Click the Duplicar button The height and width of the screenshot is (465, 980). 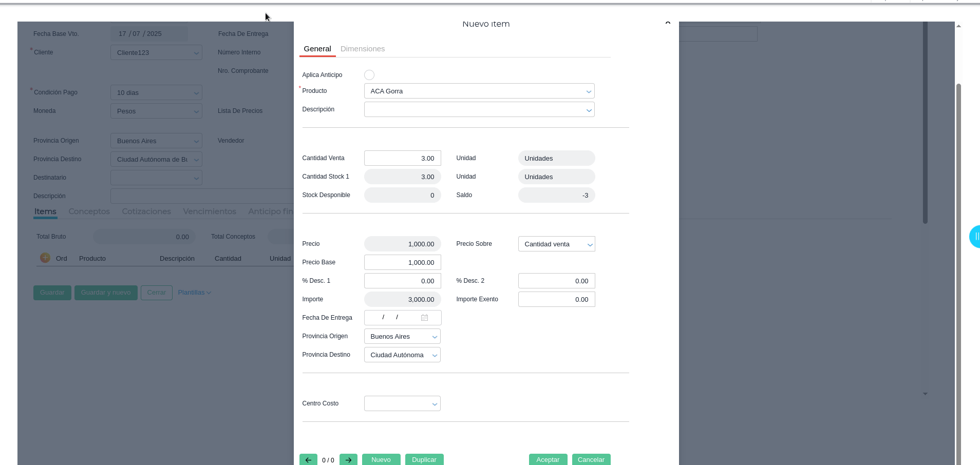(x=424, y=459)
